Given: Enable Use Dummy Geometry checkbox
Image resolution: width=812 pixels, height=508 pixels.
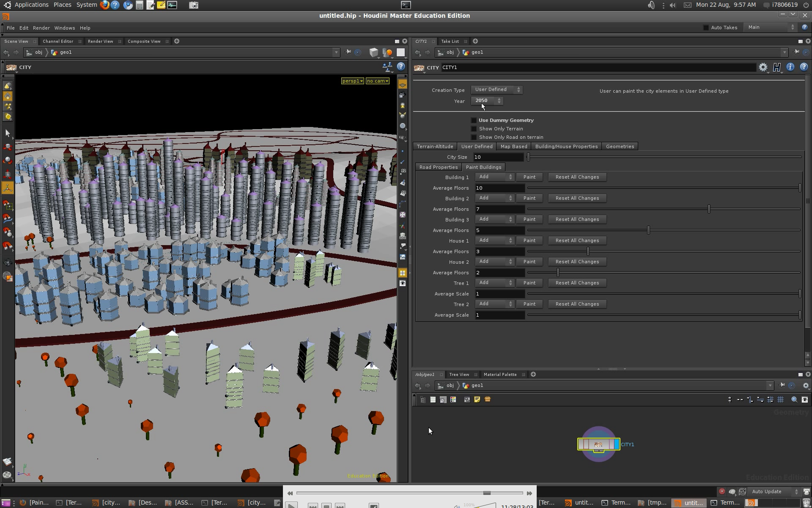Looking at the screenshot, I should point(474,120).
